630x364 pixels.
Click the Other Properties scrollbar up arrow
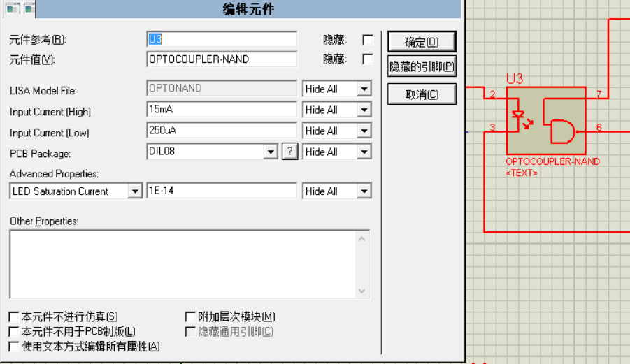tap(361, 239)
